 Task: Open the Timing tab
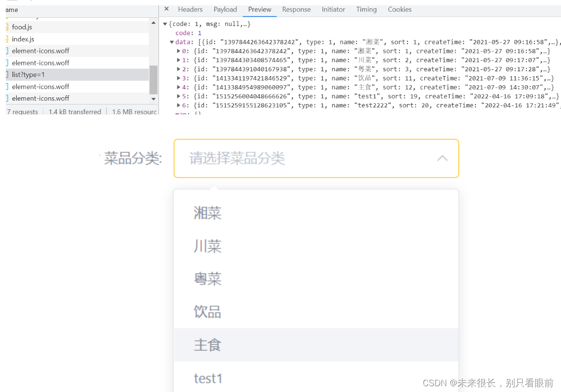click(366, 9)
